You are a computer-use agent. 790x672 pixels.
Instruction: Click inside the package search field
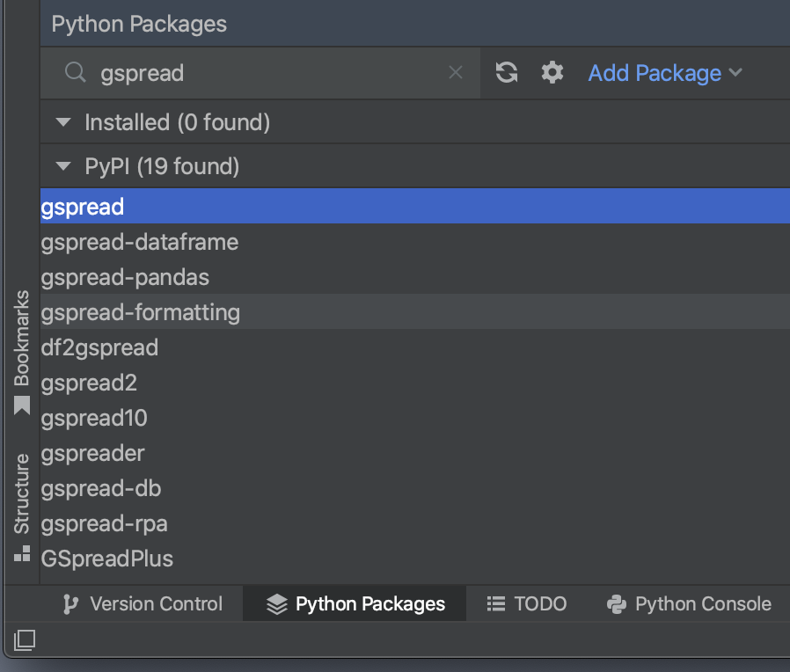pos(246,73)
